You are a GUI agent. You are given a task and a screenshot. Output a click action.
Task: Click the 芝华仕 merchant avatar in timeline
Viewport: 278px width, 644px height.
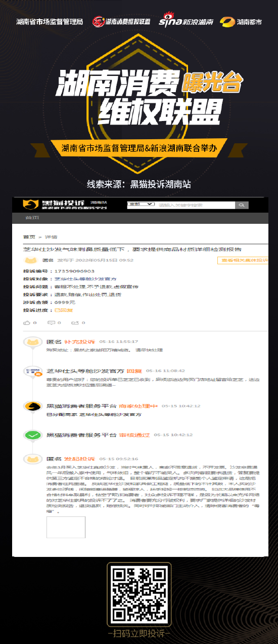[33, 371]
